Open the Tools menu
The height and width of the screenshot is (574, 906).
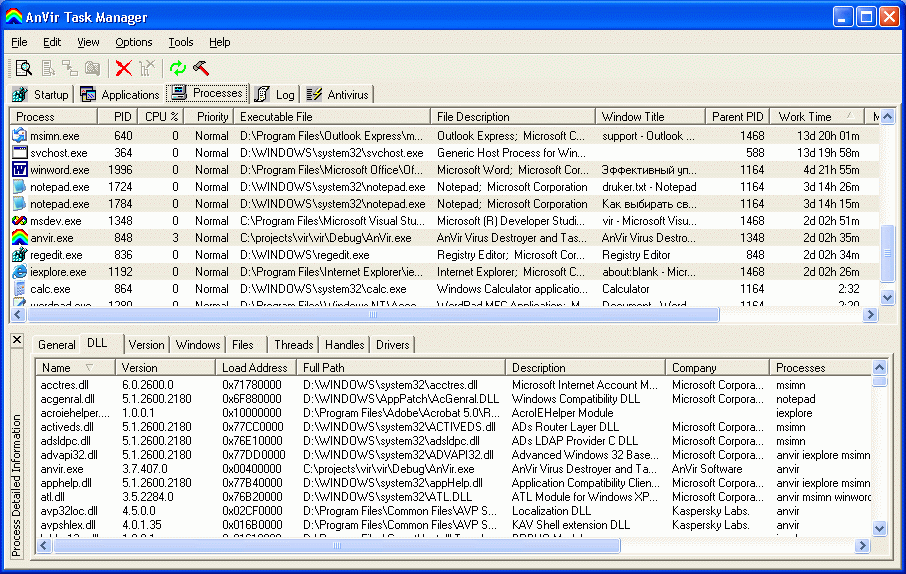[181, 42]
